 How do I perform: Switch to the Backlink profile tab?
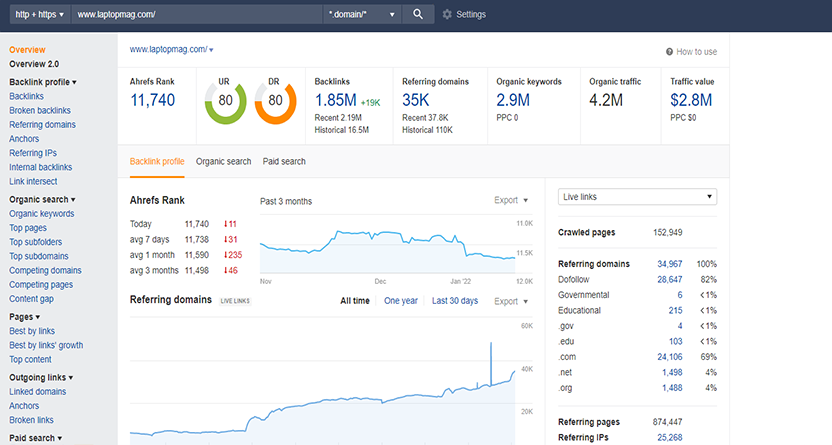click(x=157, y=161)
